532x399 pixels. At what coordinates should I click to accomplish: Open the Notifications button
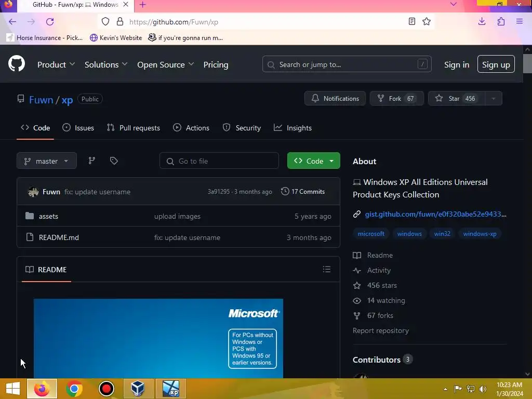335,98
